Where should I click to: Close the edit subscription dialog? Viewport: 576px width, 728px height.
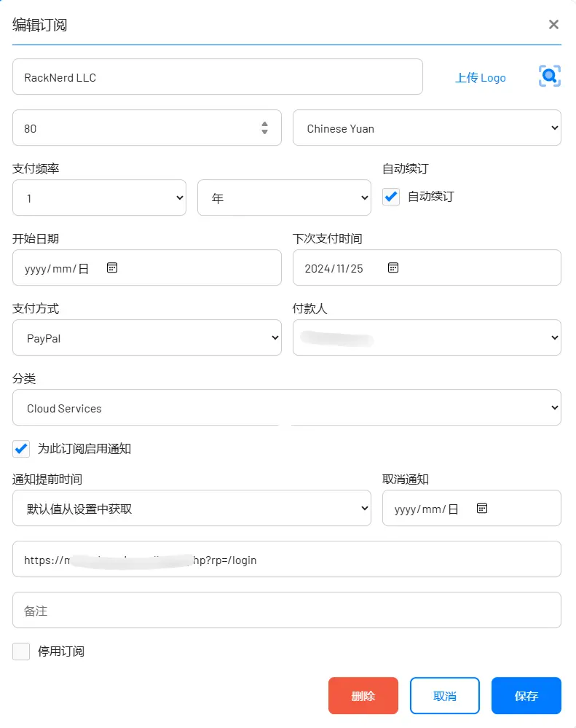[553, 25]
